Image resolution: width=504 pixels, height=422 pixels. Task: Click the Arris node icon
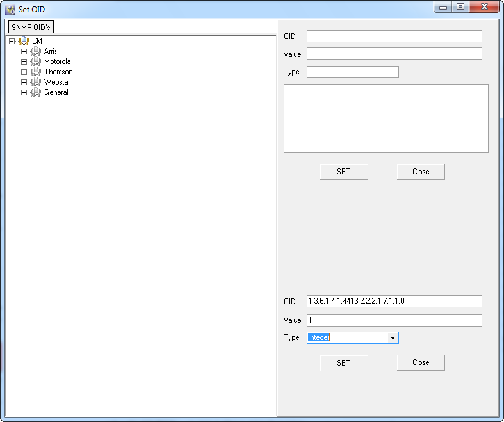[x=36, y=51]
